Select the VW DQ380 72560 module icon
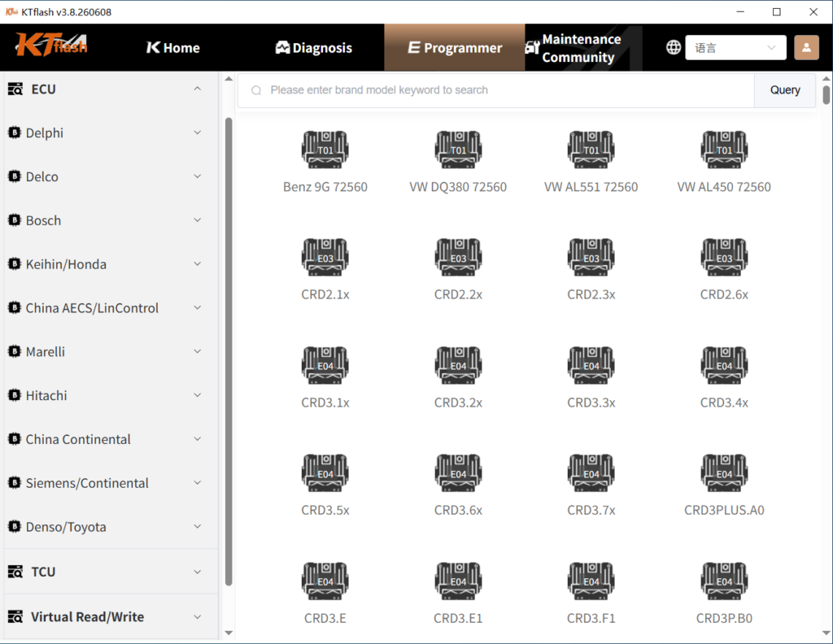Viewport: 833px width, 644px height. tap(458, 150)
